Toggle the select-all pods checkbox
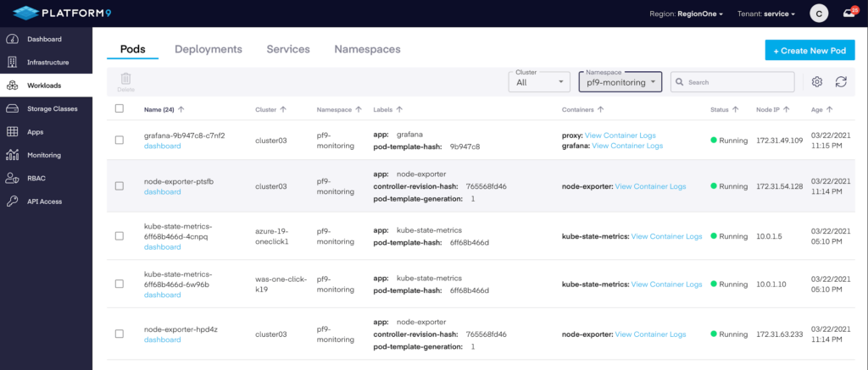Image resolution: width=868 pixels, height=370 pixels. [119, 109]
